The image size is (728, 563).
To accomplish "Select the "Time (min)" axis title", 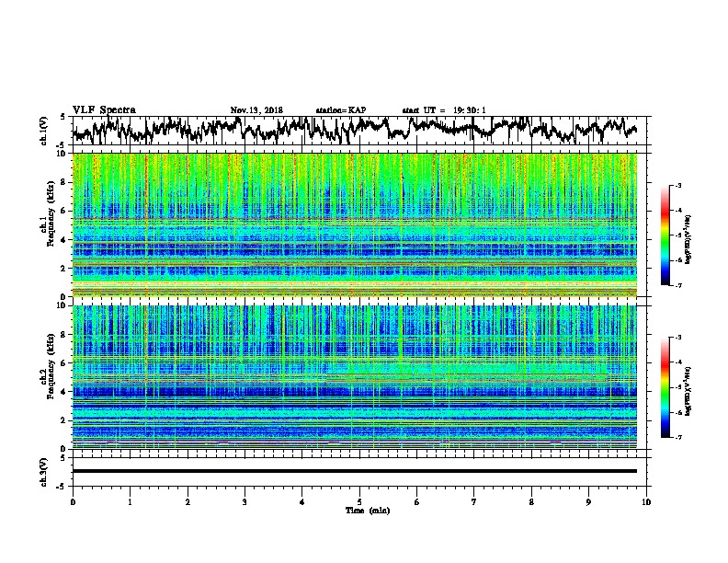I will [x=368, y=511].
